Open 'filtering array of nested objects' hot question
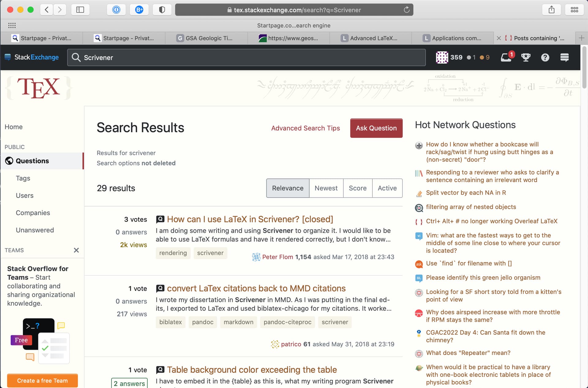The width and height of the screenshot is (588, 388). coord(471,207)
